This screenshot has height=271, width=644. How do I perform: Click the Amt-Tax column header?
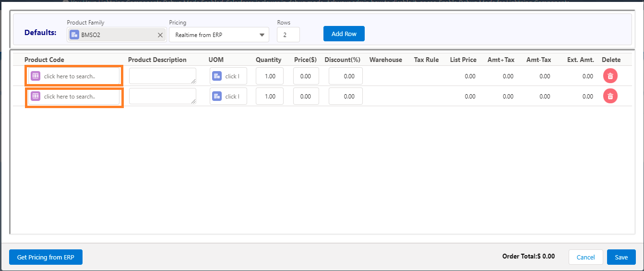pos(539,60)
